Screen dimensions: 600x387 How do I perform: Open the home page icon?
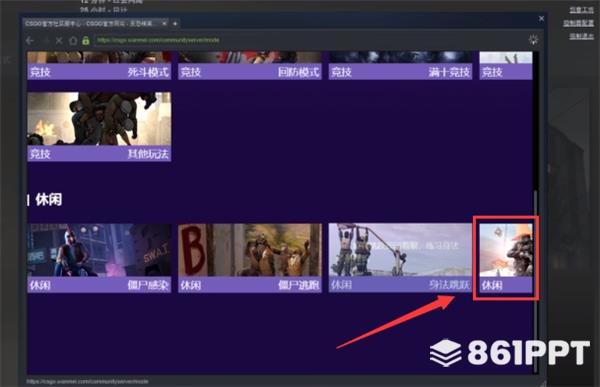(x=73, y=40)
